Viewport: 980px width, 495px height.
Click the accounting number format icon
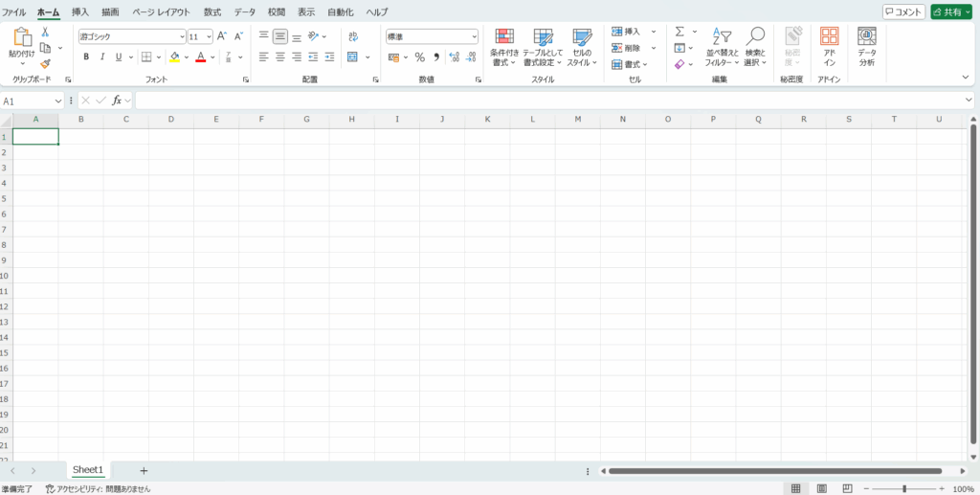pyautogui.click(x=393, y=56)
